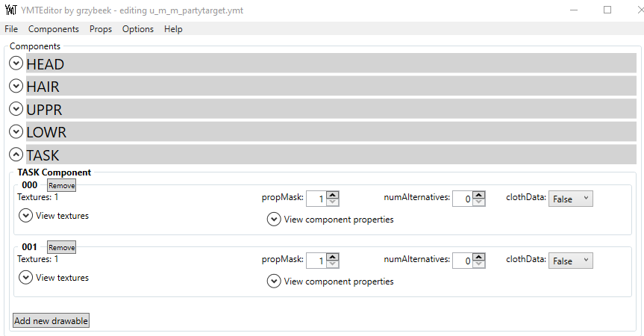Expand View component properties for drawable 000

click(274, 220)
